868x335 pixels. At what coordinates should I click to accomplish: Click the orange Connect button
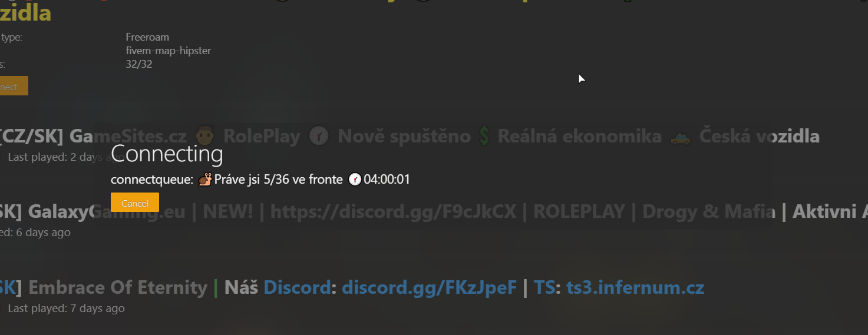13,87
